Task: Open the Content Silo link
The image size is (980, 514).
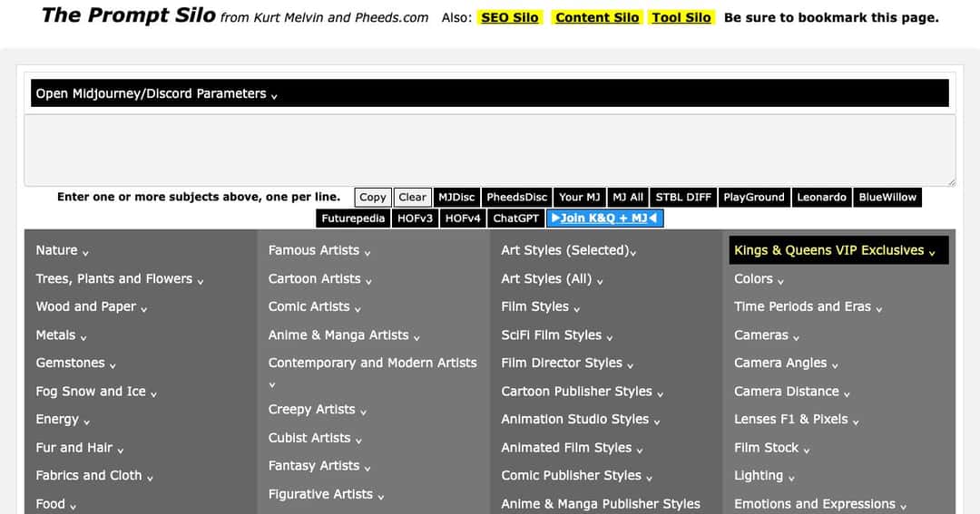Action: 597,17
